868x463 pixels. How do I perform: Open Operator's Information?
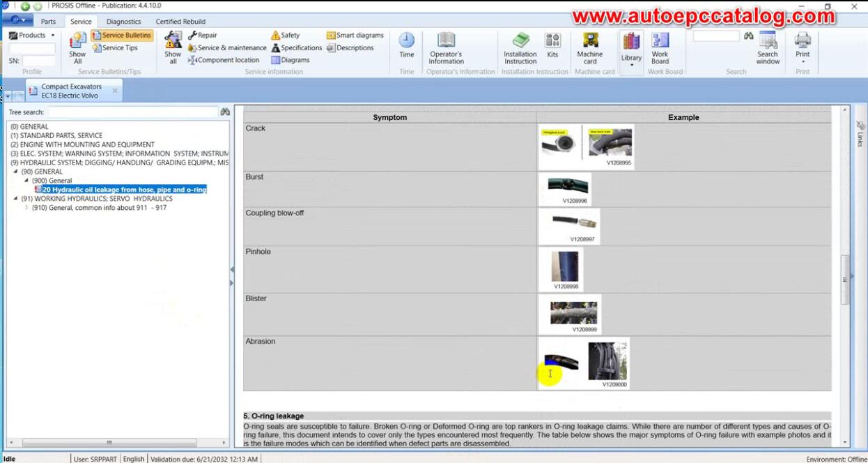[x=446, y=48]
